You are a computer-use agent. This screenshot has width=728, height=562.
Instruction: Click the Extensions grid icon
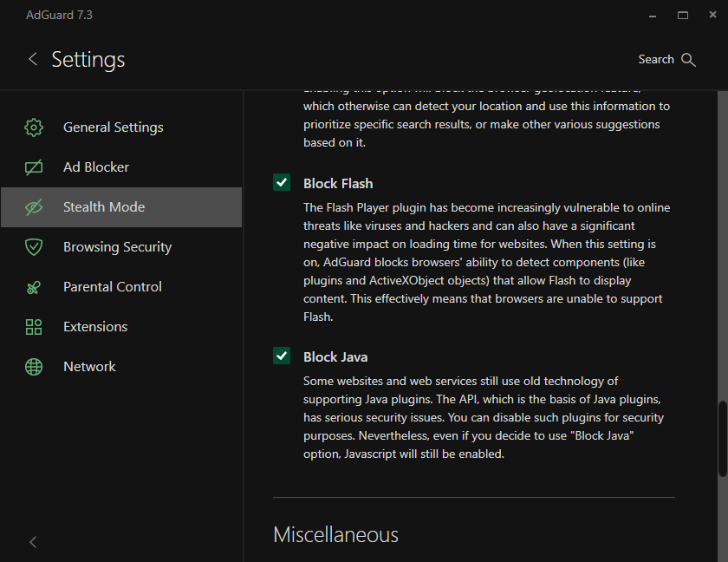pyautogui.click(x=34, y=327)
